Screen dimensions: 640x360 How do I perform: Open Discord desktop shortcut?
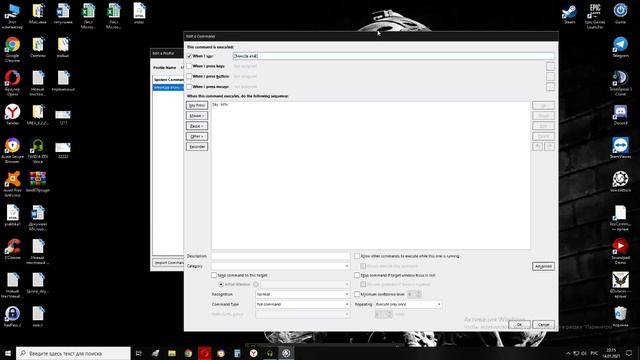coord(620,114)
